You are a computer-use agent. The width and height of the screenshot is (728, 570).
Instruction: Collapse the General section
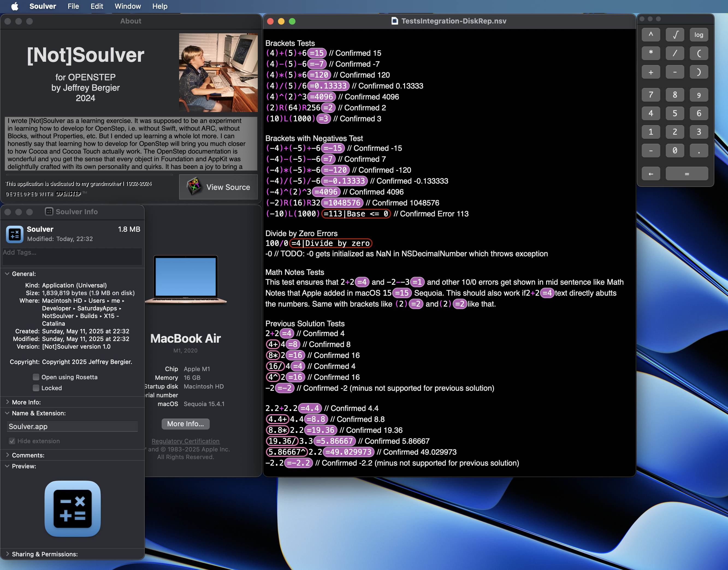[x=7, y=274]
